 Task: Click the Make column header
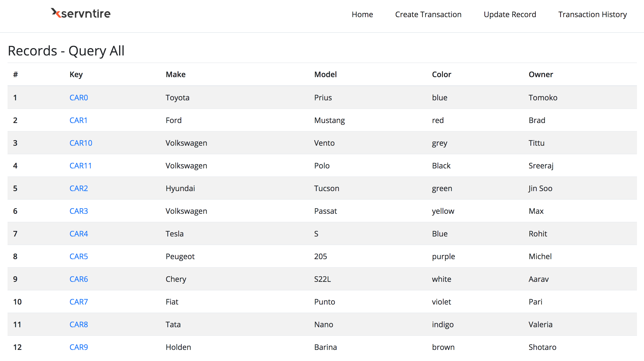click(175, 74)
